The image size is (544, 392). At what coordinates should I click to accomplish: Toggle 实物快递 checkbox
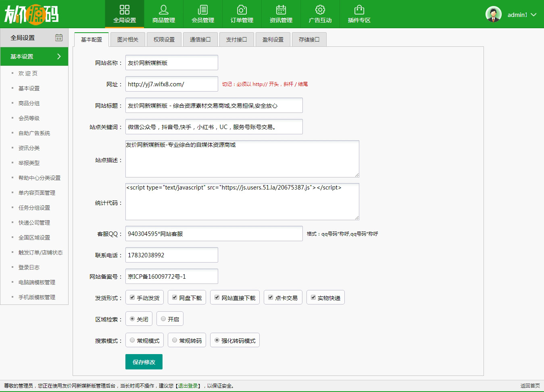click(x=313, y=298)
